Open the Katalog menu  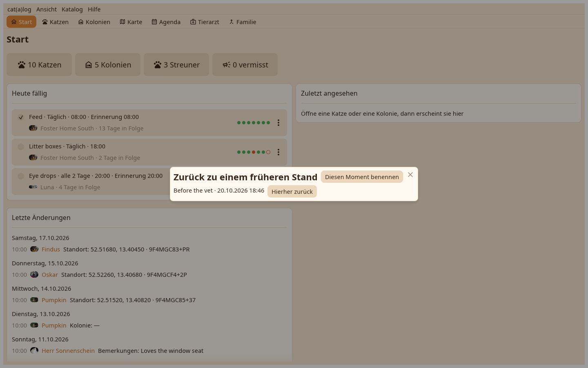tap(72, 9)
